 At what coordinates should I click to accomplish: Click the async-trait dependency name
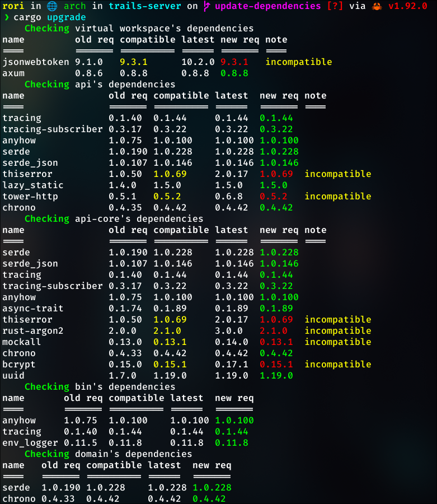[x=33, y=309]
